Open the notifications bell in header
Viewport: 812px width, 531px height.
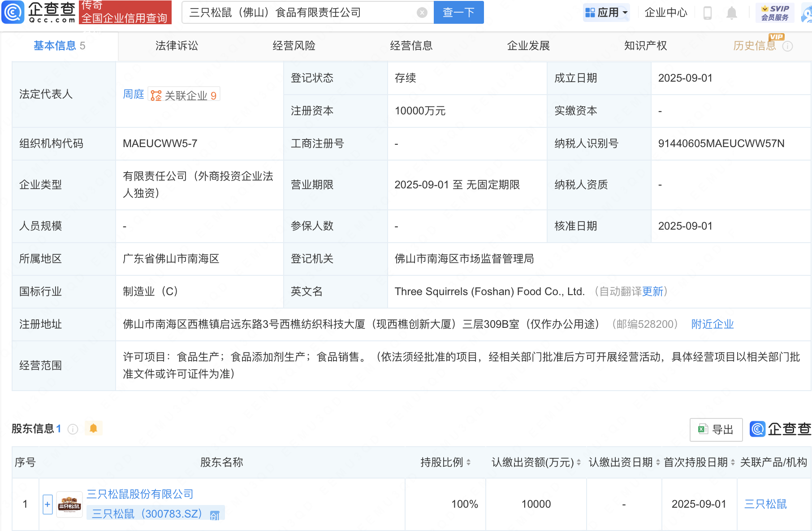[731, 13]
